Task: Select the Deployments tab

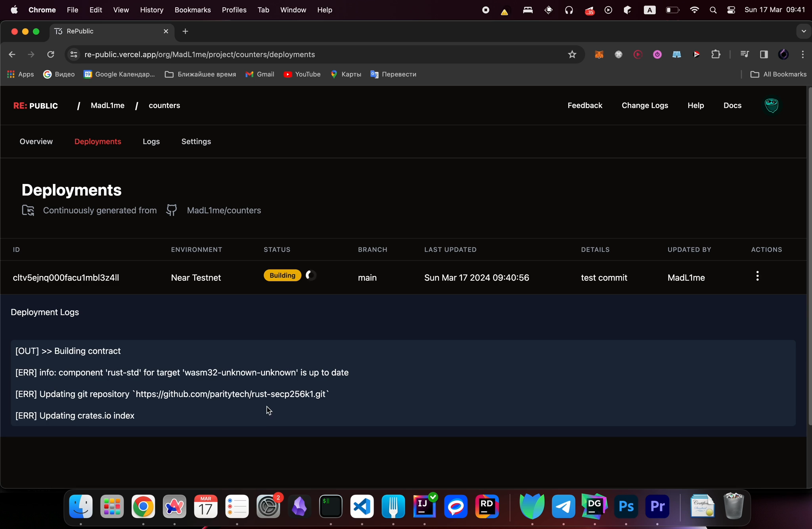Action: tap(98, 142)
